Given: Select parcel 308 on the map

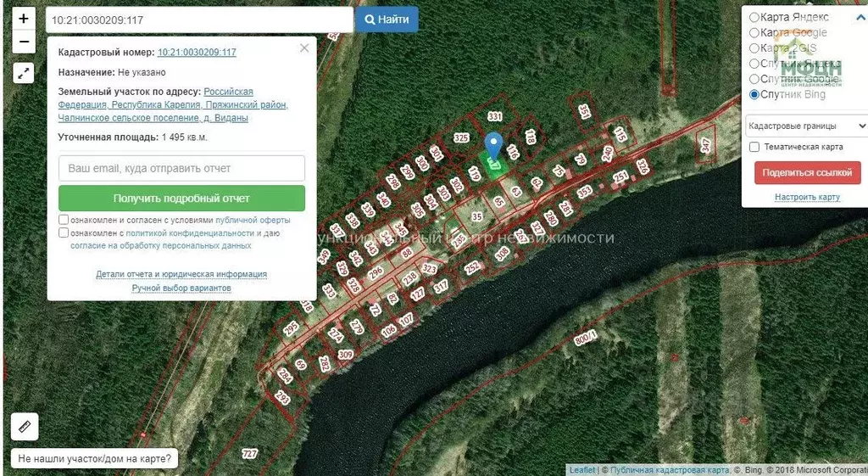Looking at the screenshot, I should [x=502, y=253].
